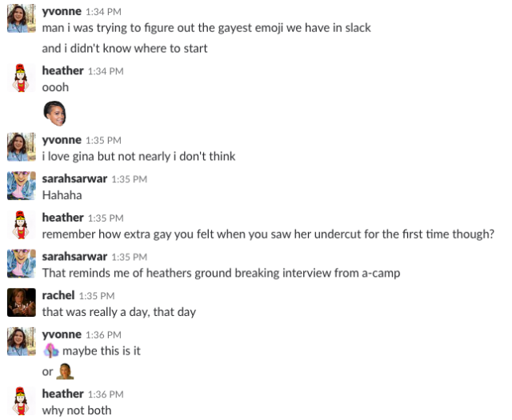Click the 1:34 PM timestamp next to yvonne
The height and width of the screenshot is (420, 512).
(x=103, y=12)
